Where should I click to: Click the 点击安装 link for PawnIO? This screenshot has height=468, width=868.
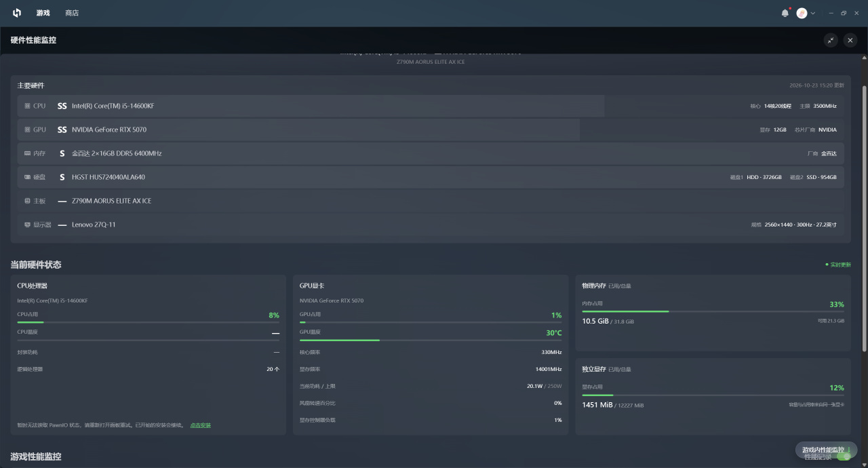[x=201, y=425]
